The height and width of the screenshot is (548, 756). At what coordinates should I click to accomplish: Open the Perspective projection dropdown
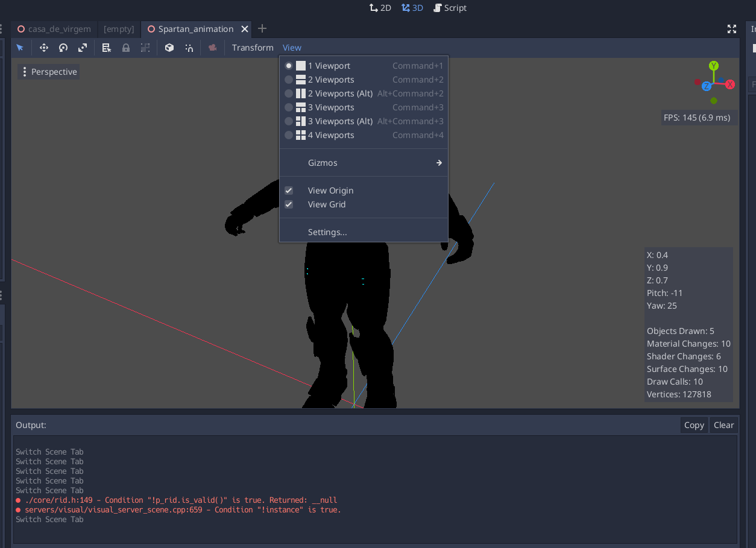coord(48,71)
